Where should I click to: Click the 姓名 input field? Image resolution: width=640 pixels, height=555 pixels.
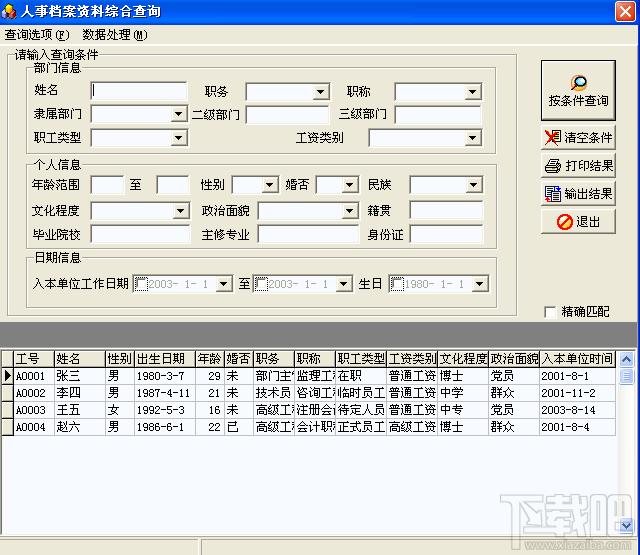tap(139, 91)
